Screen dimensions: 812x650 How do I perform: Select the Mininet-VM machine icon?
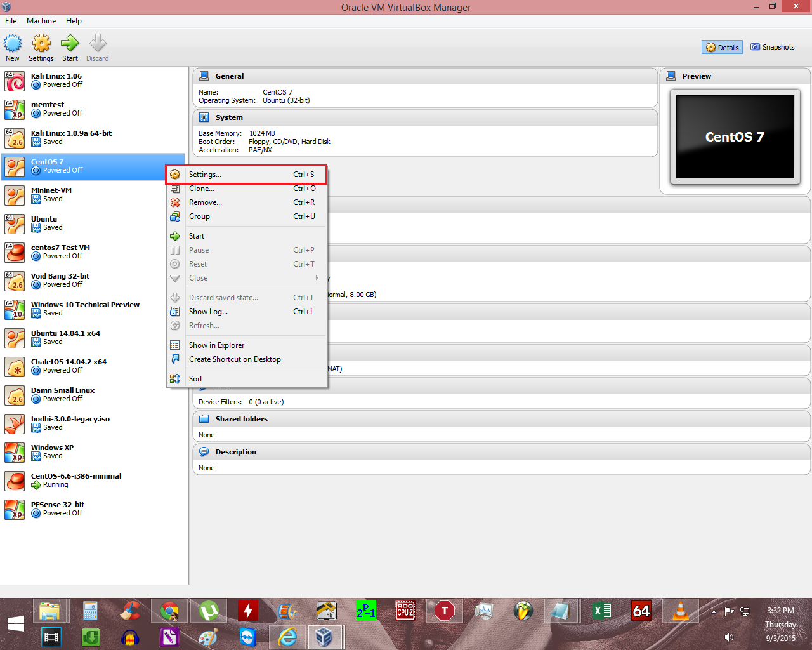point(15,195)
